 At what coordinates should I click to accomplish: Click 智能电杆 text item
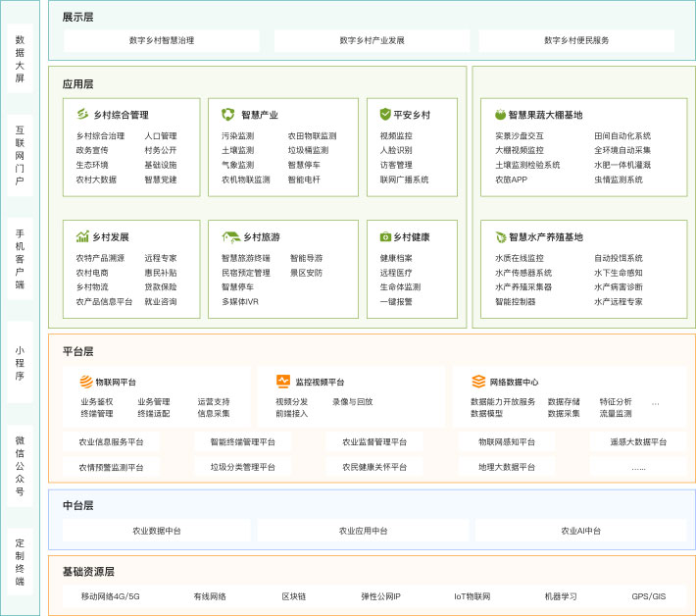pos(304,180)
